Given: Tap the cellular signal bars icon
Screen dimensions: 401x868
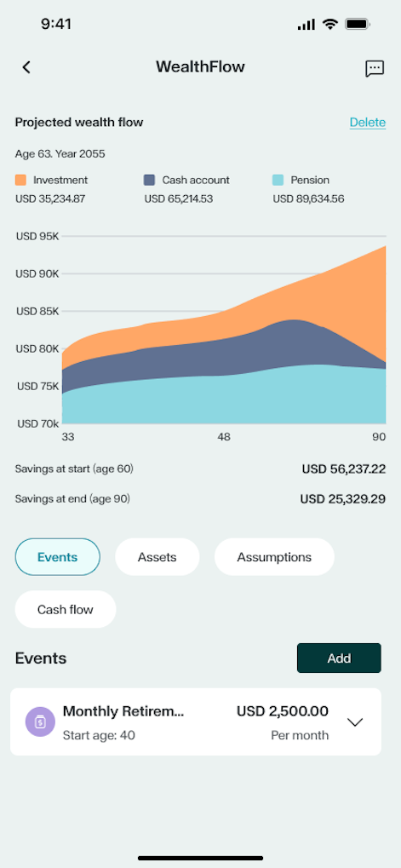Looking at the screenshot, I should (x=306, y=25).
